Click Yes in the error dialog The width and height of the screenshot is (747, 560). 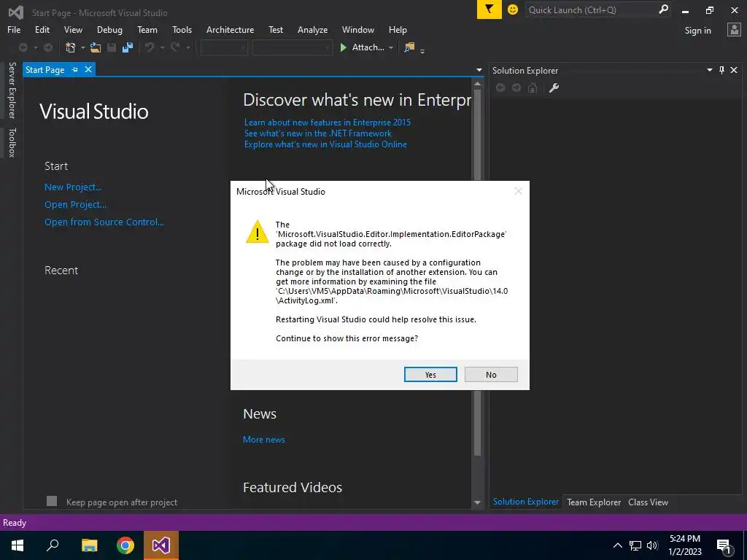pos(430,375)
